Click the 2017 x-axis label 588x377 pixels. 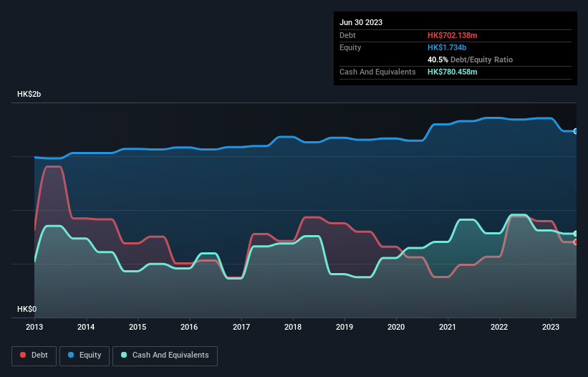tap(241, 327)
